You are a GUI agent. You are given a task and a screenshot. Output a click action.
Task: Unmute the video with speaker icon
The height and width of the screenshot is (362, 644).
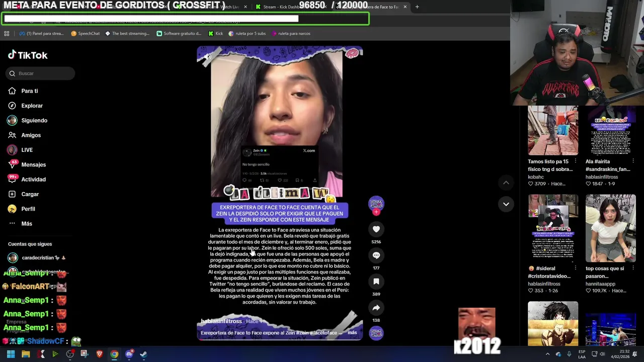(x=207, y=57)
